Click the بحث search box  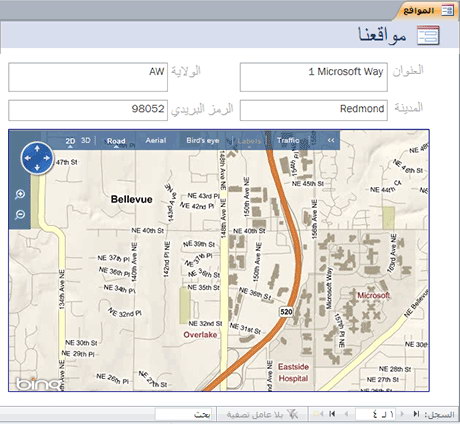(184, 414)
